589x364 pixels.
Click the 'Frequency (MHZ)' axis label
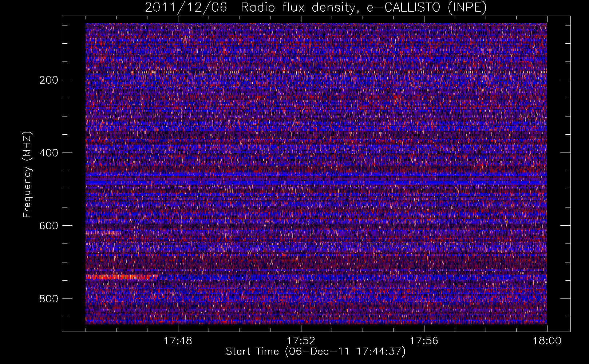tap(27, 175)
